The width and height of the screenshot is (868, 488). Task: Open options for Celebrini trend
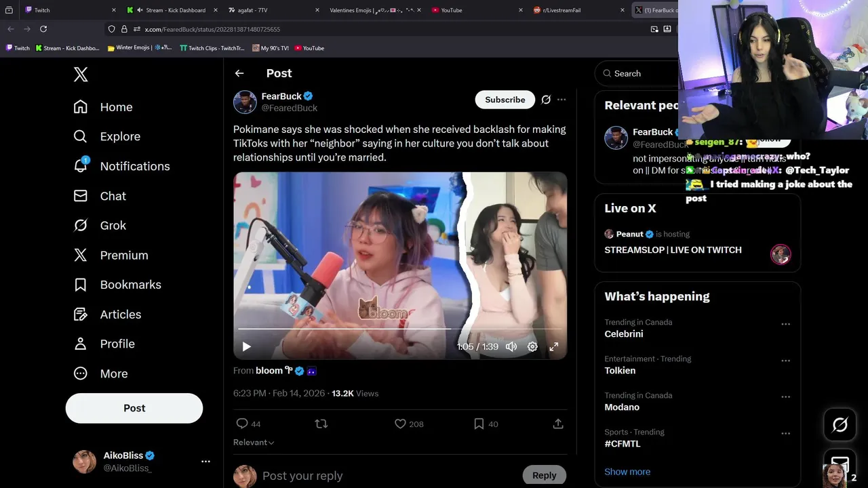point(785,324)
